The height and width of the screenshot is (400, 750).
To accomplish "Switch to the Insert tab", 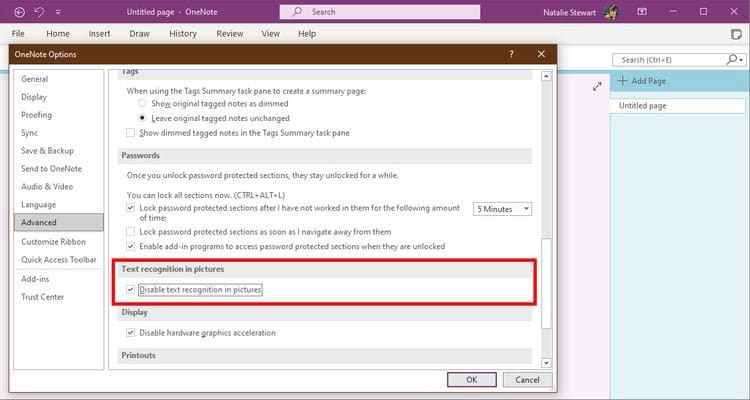I will 99,33.
